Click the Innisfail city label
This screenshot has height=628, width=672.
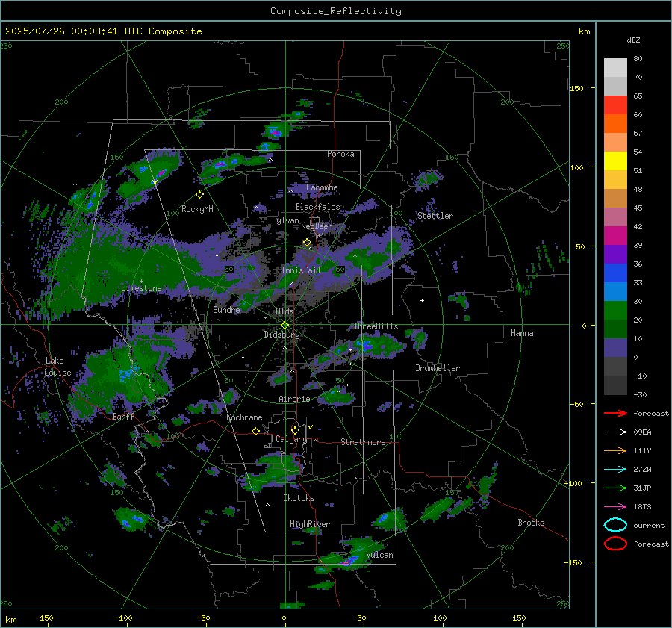click(301, 270)
